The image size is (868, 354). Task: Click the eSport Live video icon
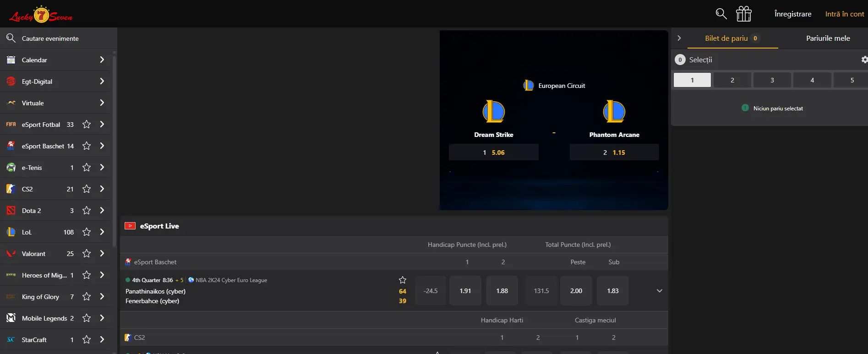coord(130,226)
